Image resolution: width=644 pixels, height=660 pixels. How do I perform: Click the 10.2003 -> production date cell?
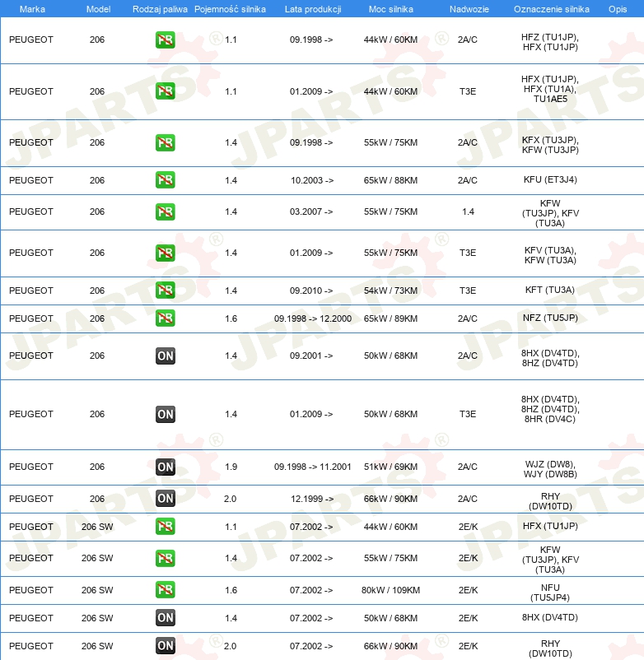(312, 180)
